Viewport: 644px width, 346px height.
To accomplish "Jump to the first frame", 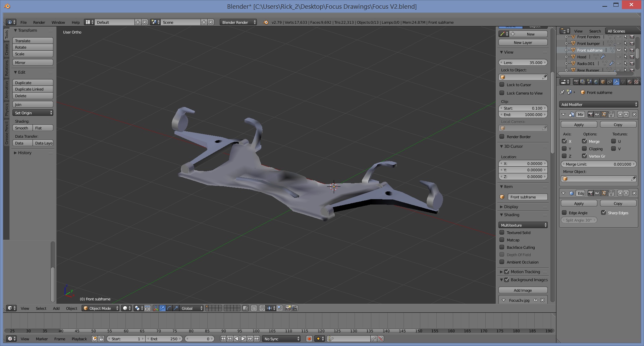I will pyautogui.click(x=223, y=339).
